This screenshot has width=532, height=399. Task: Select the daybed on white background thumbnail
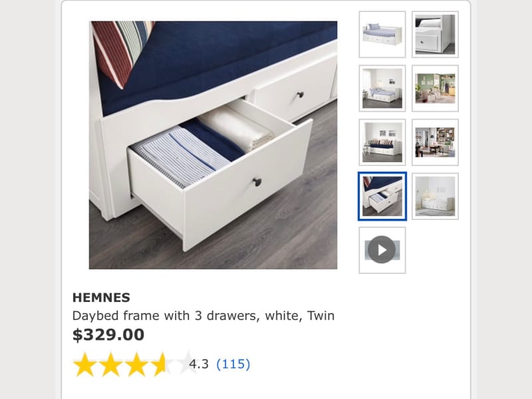pyautogui.click(x=382, y=35)
